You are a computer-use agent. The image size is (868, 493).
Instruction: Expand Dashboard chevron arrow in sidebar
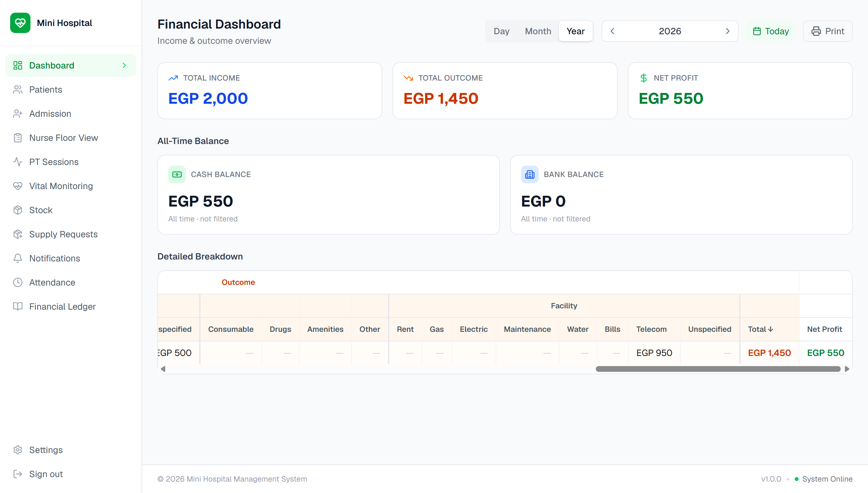coord(124,65)
